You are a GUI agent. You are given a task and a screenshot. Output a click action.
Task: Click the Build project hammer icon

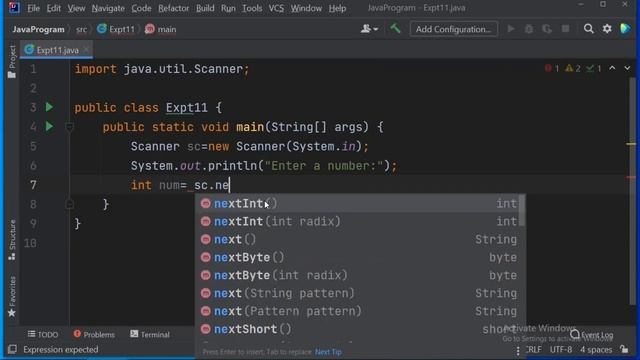(395, 29)
